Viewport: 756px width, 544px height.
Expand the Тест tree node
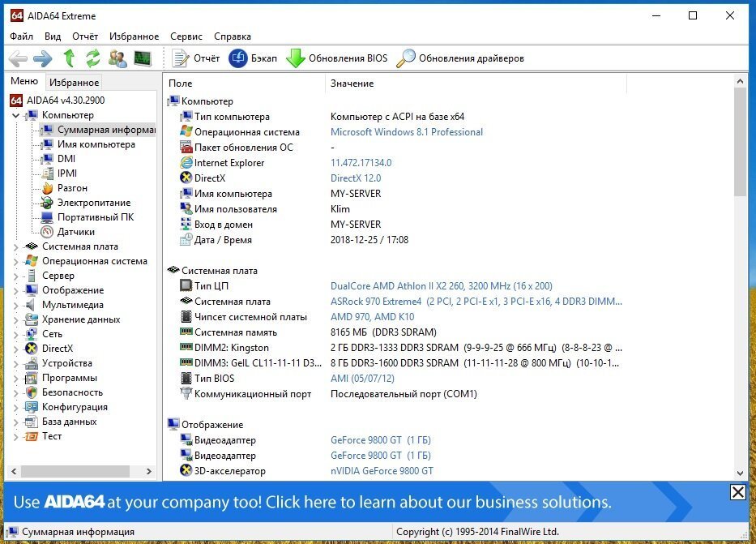[x=16, y=436]
